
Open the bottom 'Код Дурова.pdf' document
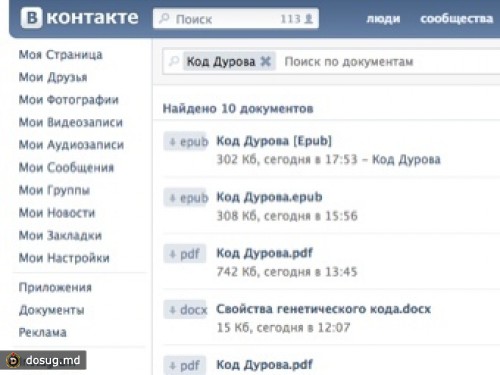click(x=265, y=365)
